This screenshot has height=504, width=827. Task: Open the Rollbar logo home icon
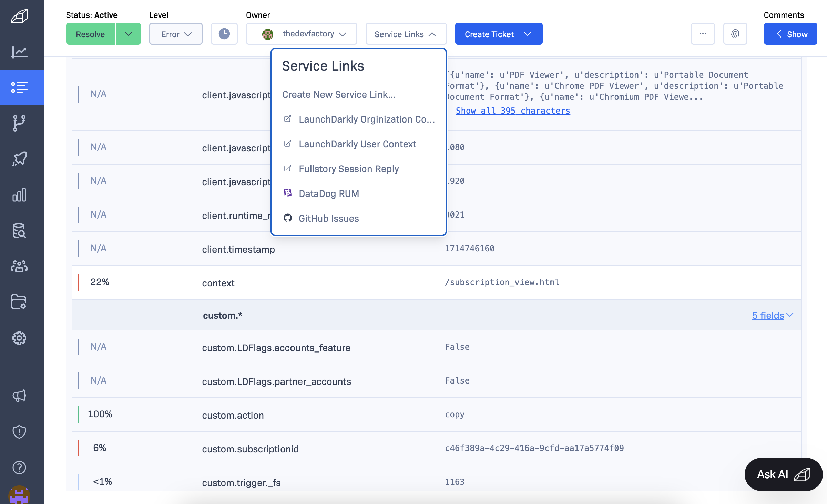pyautogui.click(x=19, y=16)
